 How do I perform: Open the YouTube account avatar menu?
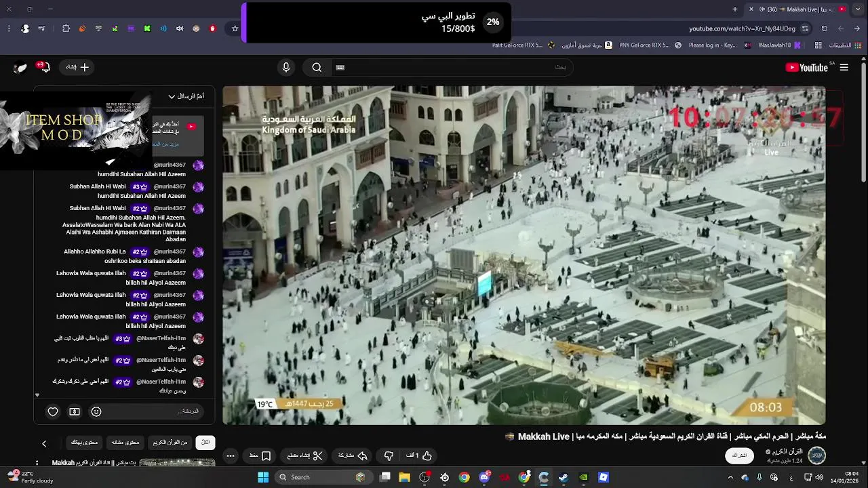pyautogui.click(x=20, y=67)
